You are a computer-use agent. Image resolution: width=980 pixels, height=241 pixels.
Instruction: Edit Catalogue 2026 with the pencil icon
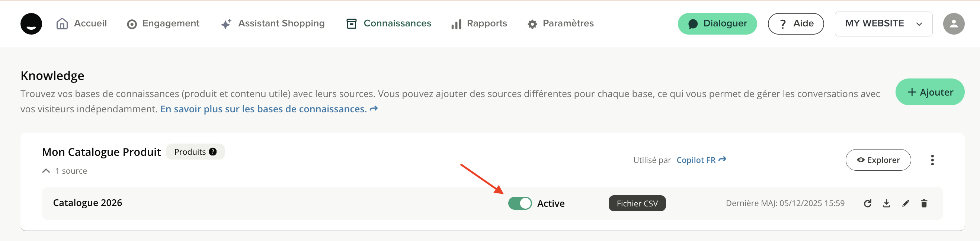pos(906,203)
